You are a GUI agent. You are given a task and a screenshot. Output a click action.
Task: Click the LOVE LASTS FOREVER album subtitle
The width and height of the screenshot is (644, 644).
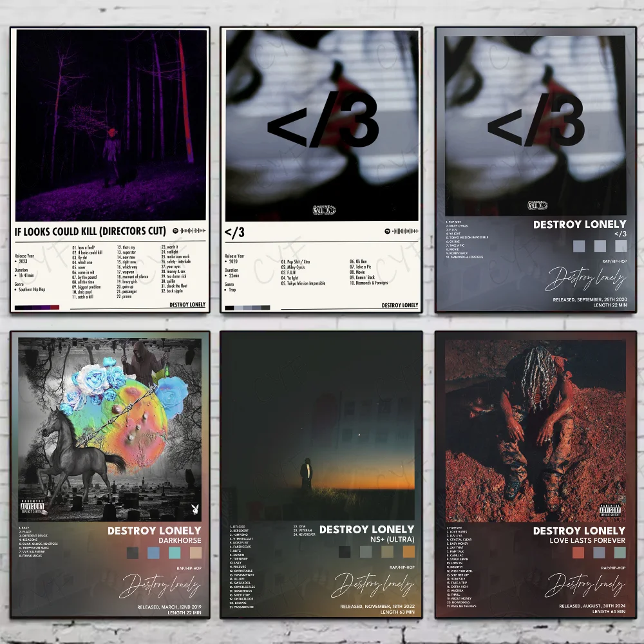coord(588,540)
